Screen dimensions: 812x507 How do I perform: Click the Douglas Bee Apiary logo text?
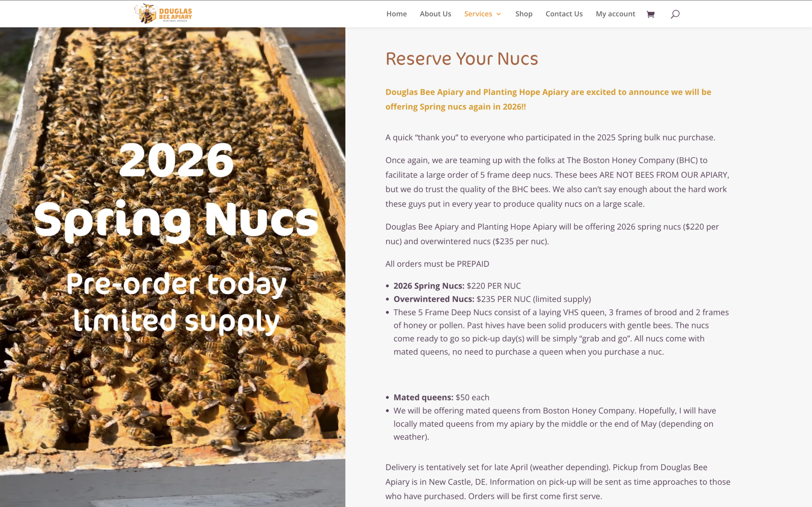pos(175,14)
